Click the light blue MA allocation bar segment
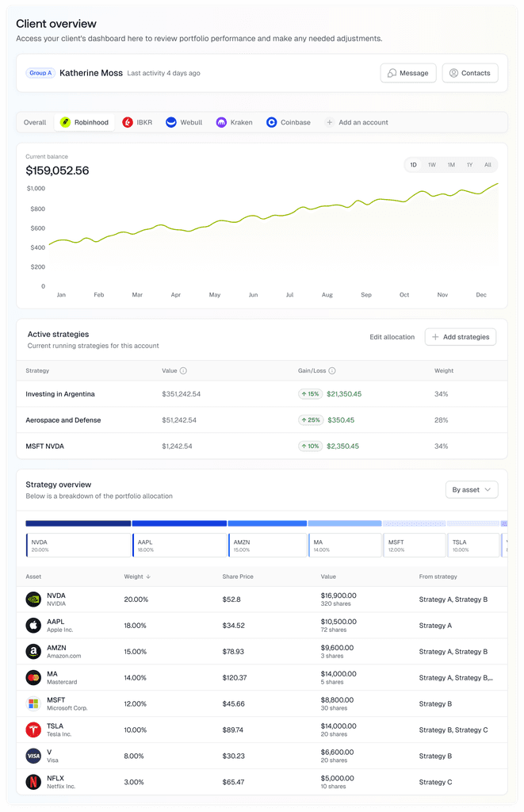The width and height of the screenshot is (524, 812). click(x=345, y=523)
